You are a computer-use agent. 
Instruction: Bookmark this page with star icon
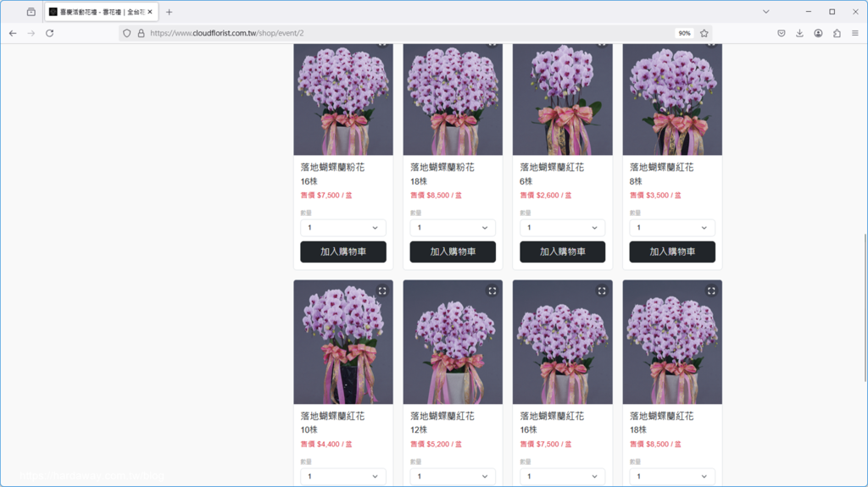point(704,33)
